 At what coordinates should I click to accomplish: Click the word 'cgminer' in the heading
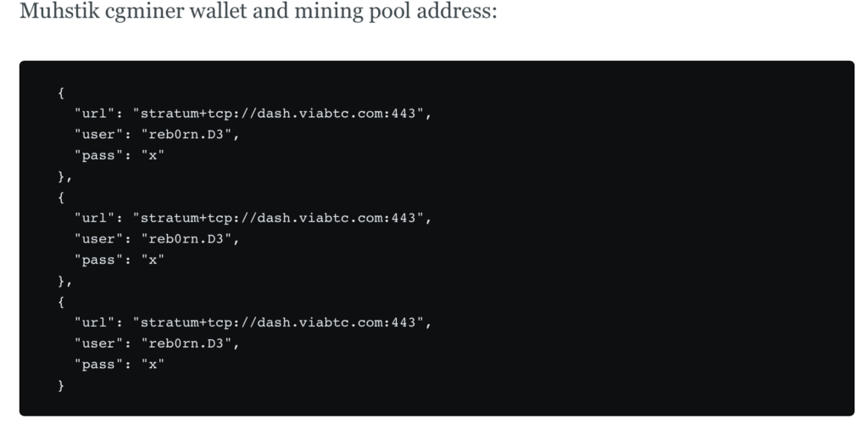pyautogui.click(x=144, y=12)
